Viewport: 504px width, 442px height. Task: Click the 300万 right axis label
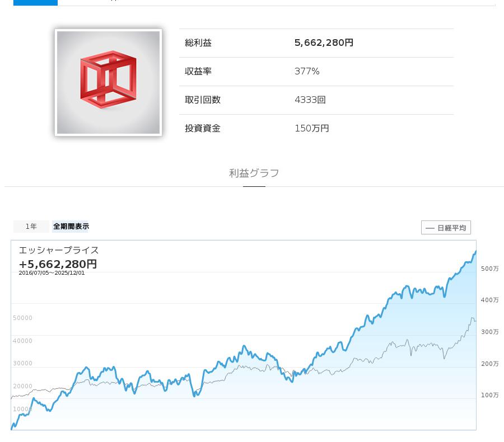489,332
